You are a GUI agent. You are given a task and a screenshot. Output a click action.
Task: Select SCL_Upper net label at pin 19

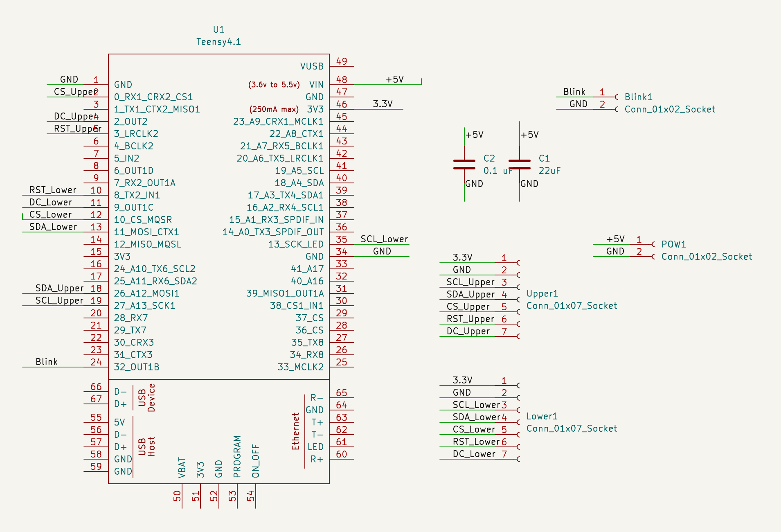click(x=59, y=300)
